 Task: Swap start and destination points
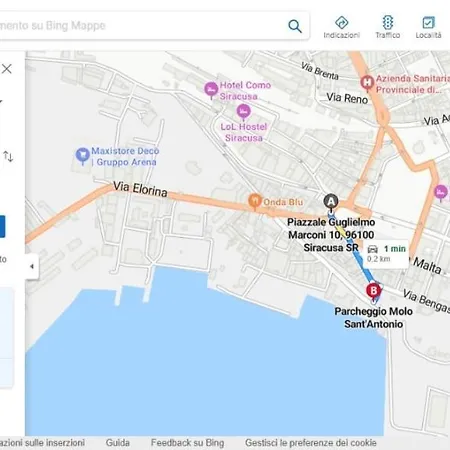8,156
